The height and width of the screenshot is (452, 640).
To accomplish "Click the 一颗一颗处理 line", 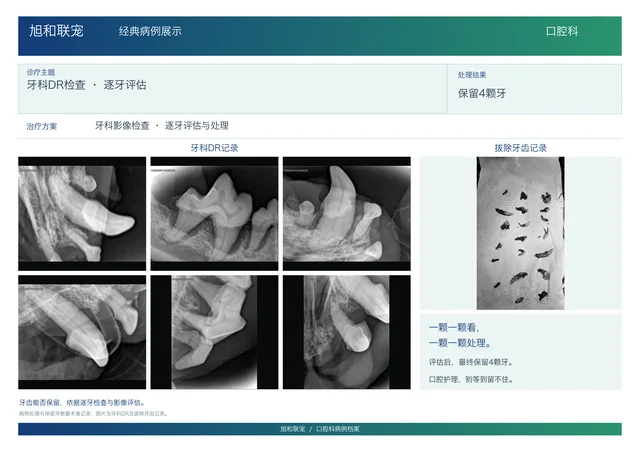I will 460,343.
